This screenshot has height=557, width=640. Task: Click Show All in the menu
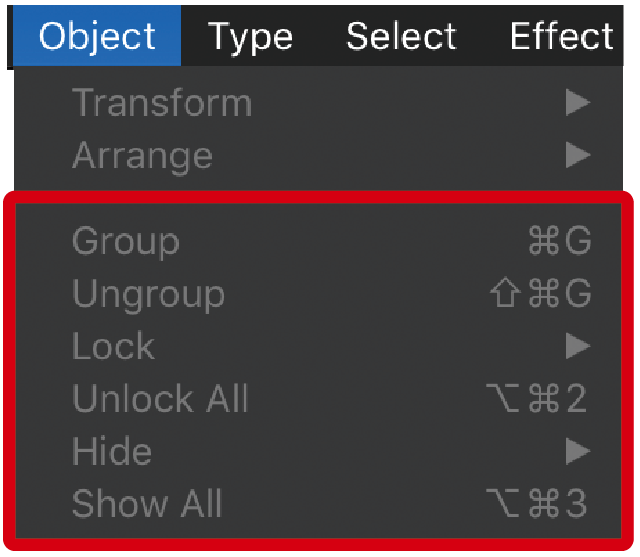pos(147,504)
